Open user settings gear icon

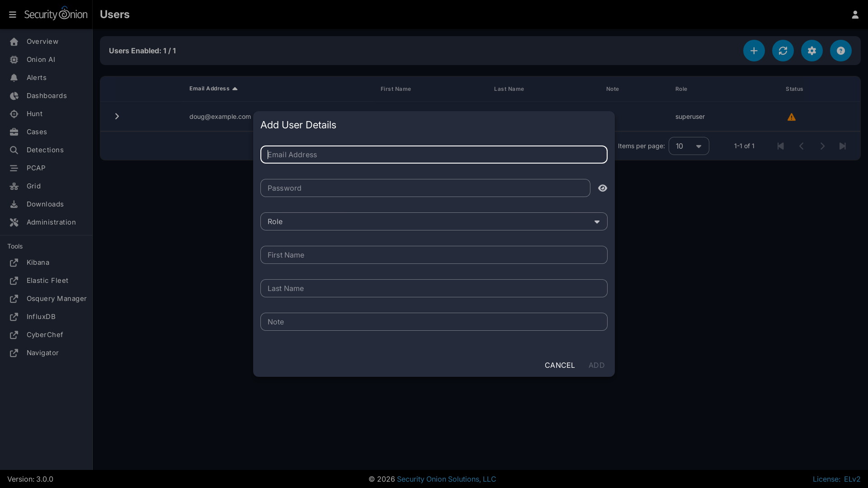811,51
